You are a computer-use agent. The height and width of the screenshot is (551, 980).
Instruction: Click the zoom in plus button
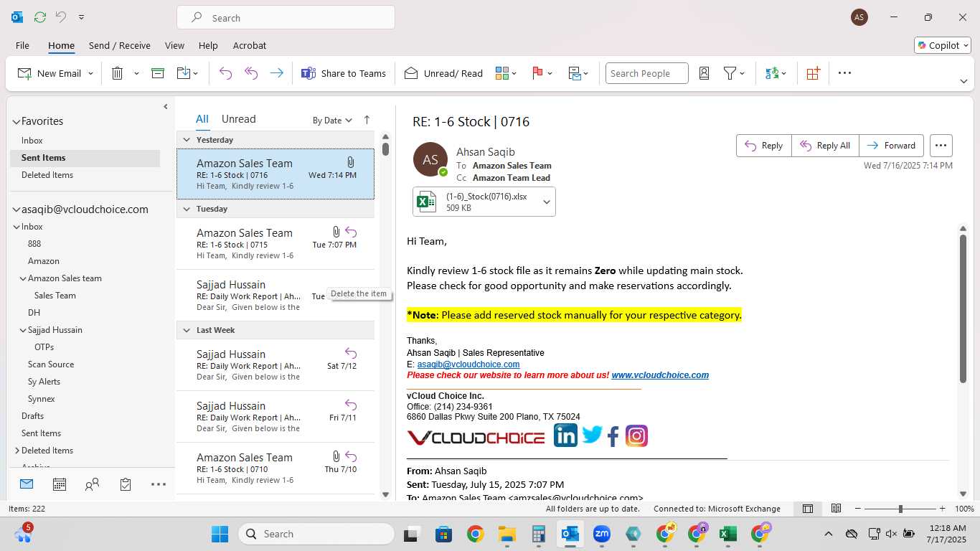pos(943,509)
